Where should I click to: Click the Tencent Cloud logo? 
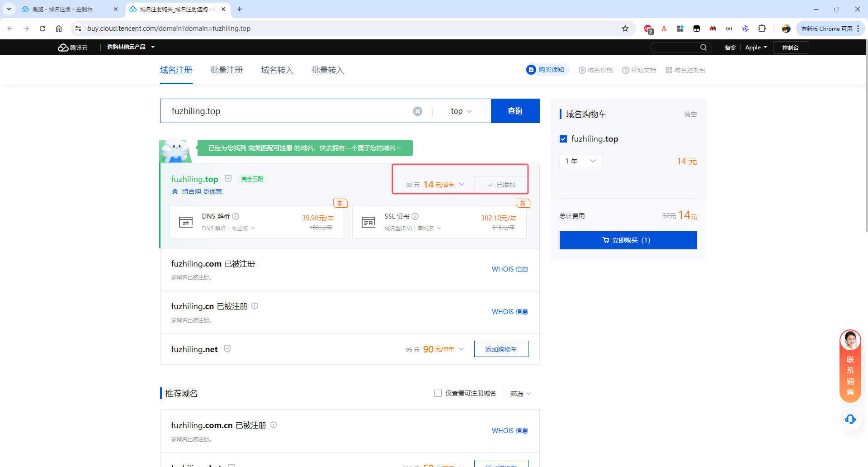click(x=73, y=48)
